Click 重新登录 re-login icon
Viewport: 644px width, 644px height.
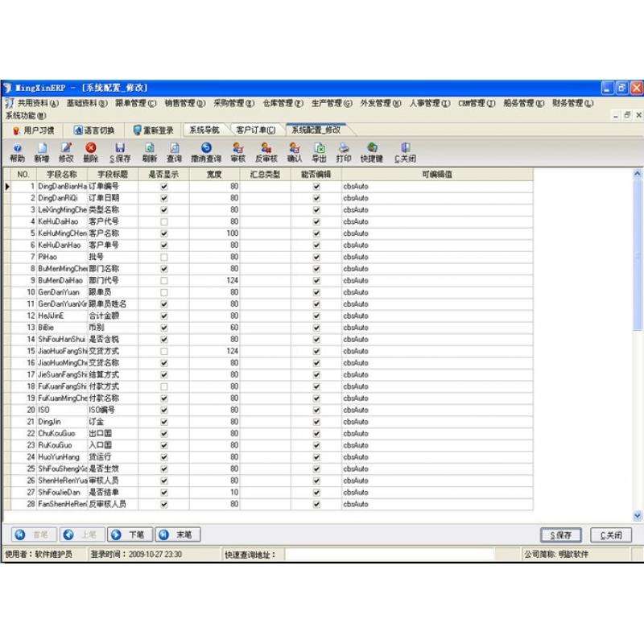point(154,130)
